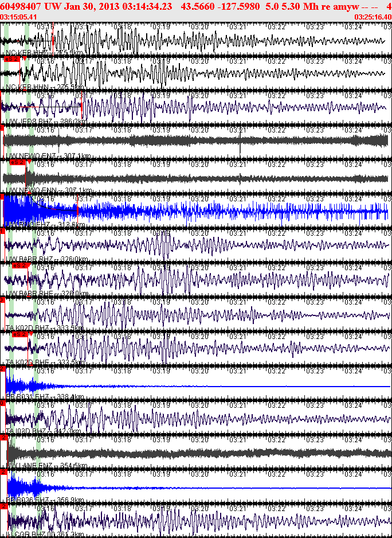Click the red P-pick flag '2' on PB B031 EHZ

(x=2, y=368)
